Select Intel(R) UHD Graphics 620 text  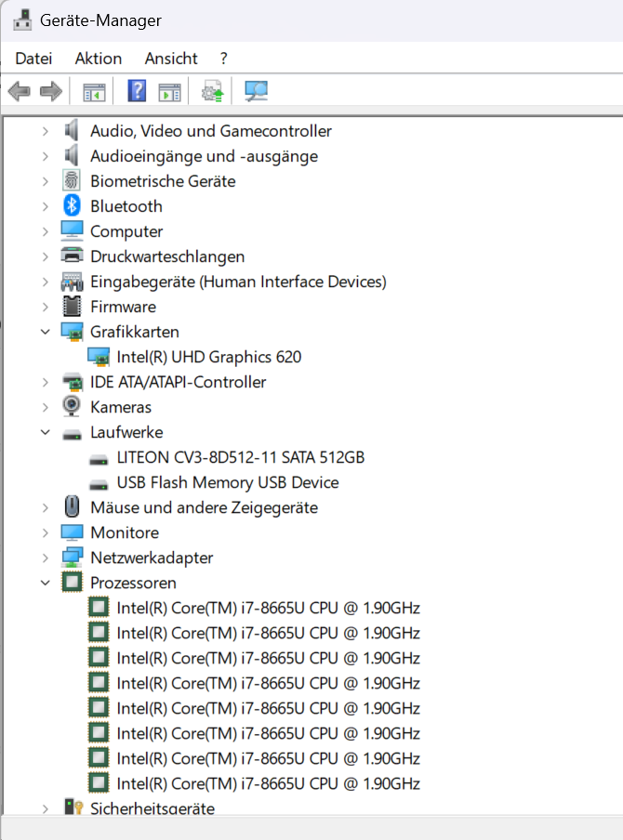click(x=209, y=357)
